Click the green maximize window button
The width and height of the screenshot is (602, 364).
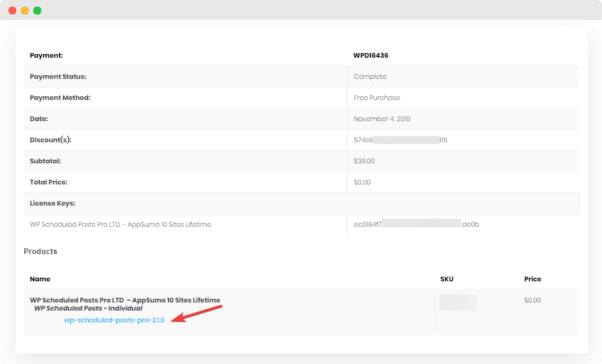point(37,11)
